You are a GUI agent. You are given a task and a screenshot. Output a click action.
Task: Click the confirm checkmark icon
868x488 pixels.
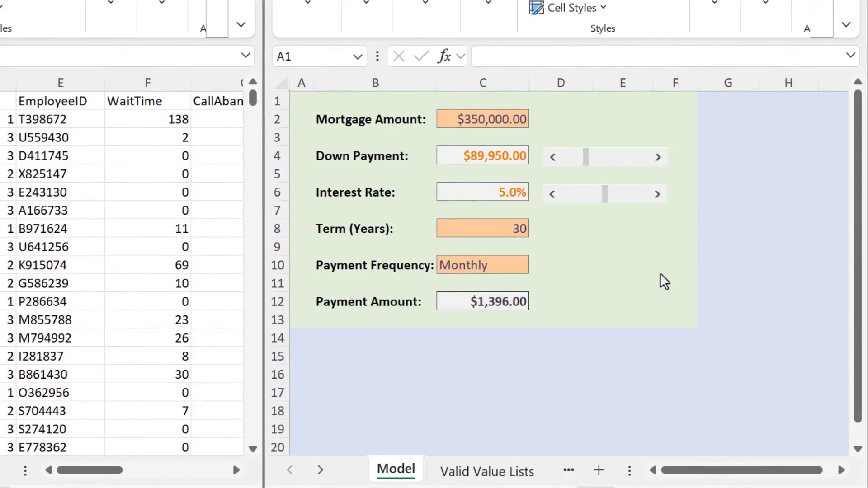pyautogui.click(x=421, y=56)
